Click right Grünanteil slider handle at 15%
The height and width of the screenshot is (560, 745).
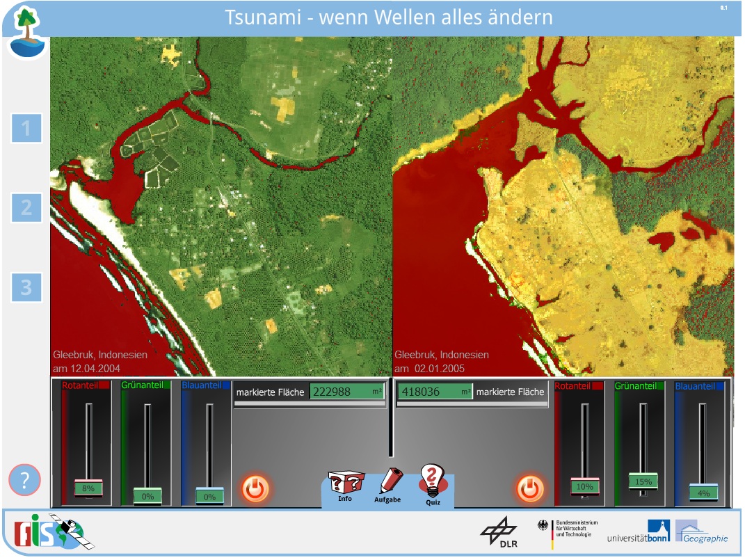coord(643,481)
